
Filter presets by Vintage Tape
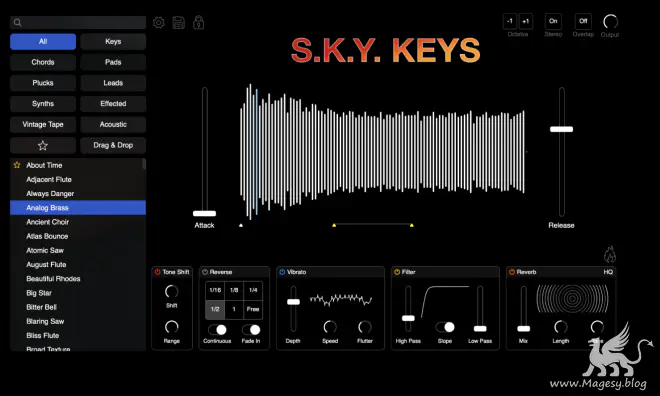(x=43, y=125)
